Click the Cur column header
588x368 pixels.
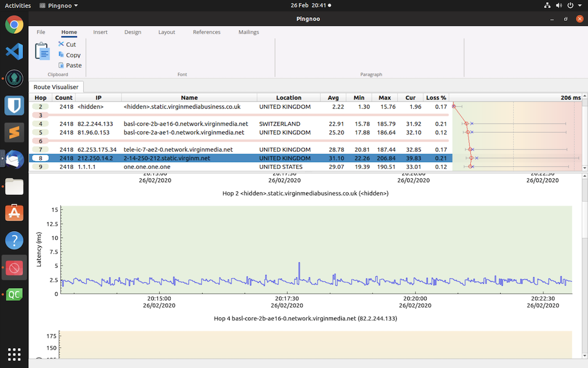(410, 98)
